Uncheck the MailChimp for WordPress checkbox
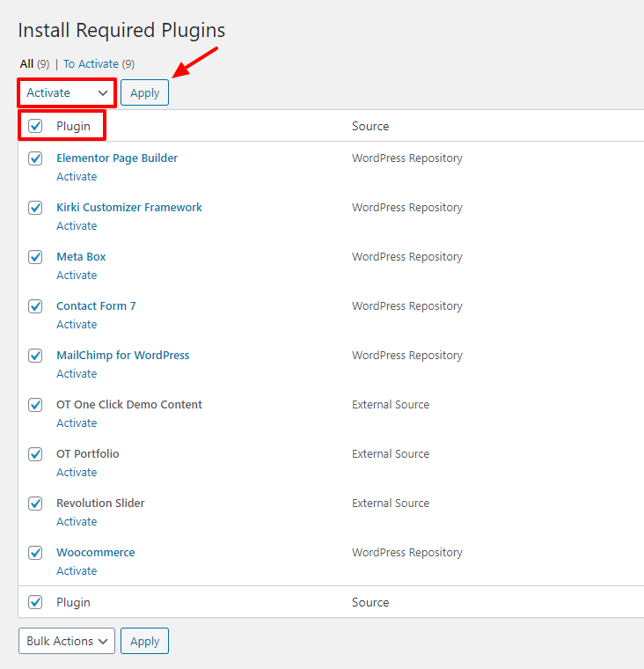Screen dimensions: 644x669 (35, 356)
